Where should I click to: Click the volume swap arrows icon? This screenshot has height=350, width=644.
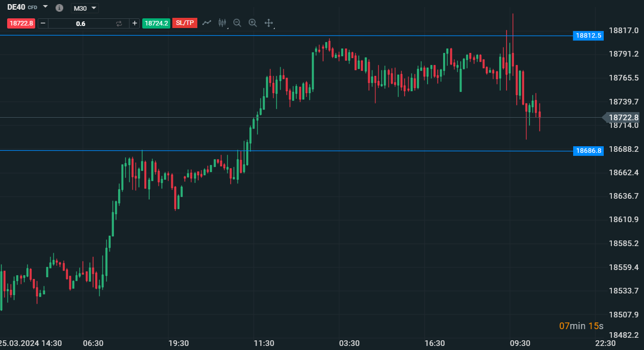(x=119, y=23)
